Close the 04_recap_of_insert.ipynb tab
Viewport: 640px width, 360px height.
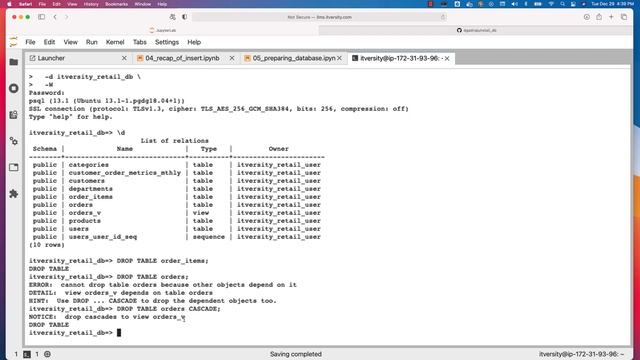(x=232, y=58)
